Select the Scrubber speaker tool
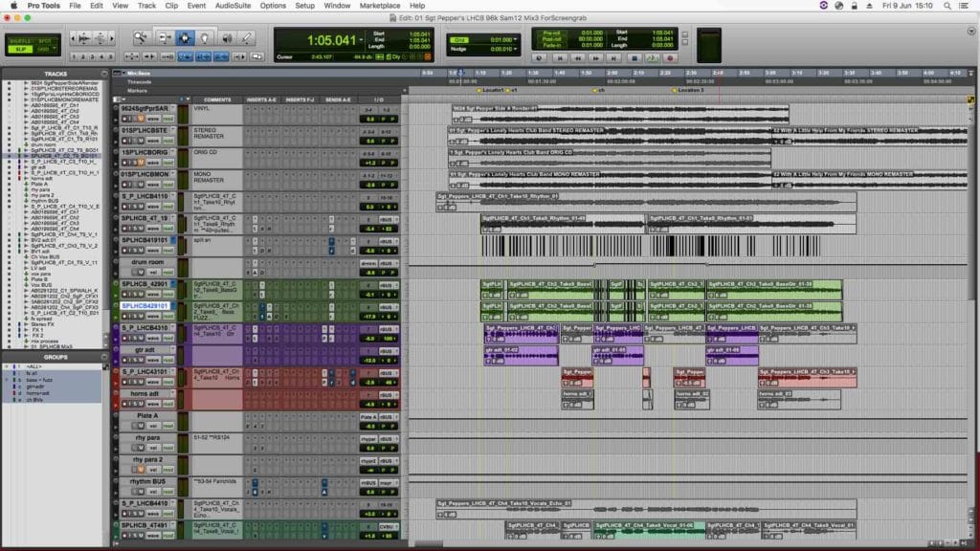Screen dimensions: 980x551 226,38
